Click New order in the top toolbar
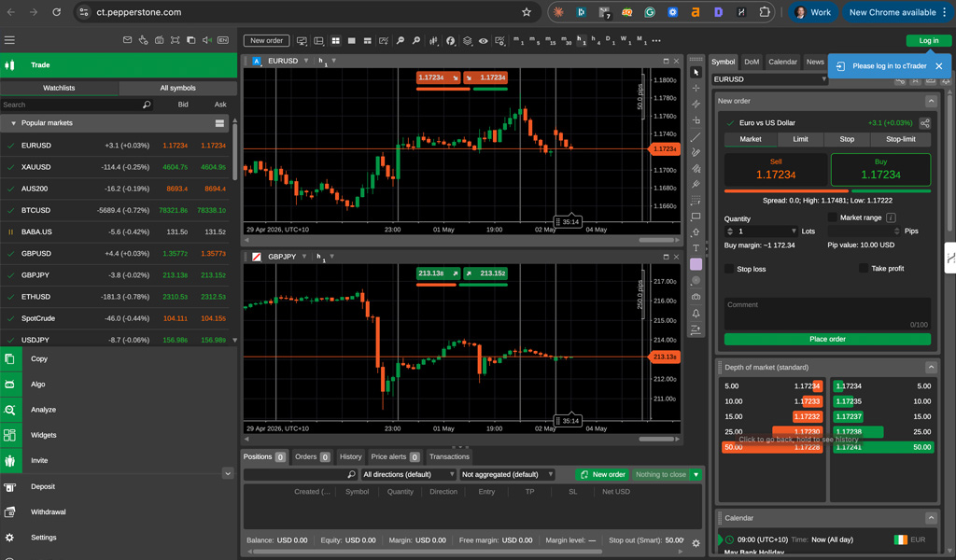Image resolution: width=956 pixels, height=560 pixels. pyautogui.click(x=266, y=40)
